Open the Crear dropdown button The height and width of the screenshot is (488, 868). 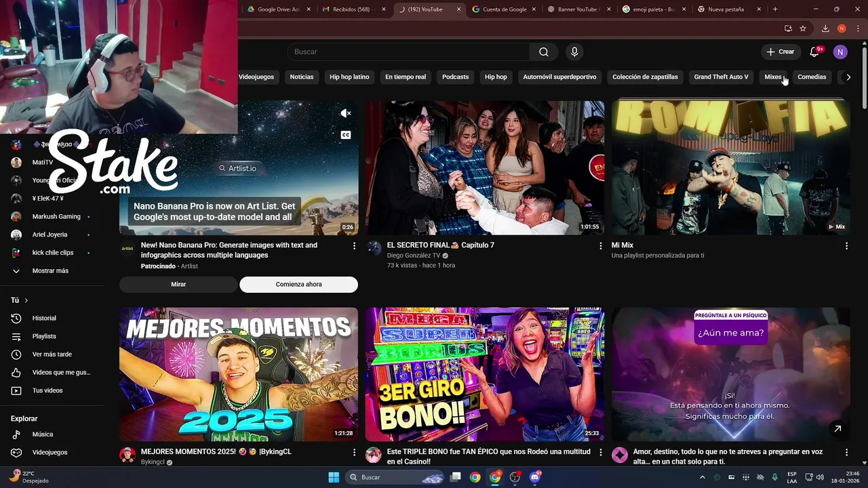(x=781, y=52)
